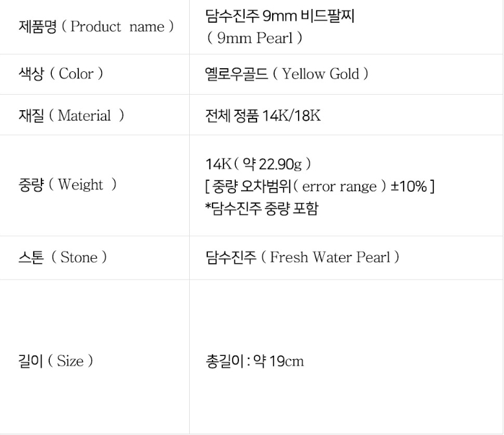Click the 길이 (Size) row label

(56, 361)
